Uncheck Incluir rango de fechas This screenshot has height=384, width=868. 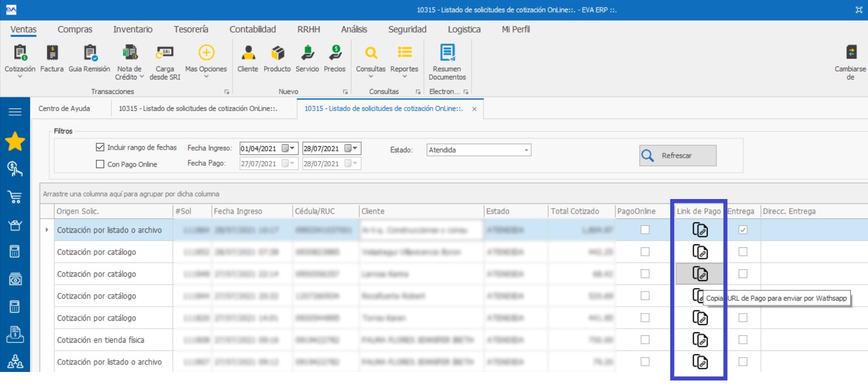click(100, 147)
